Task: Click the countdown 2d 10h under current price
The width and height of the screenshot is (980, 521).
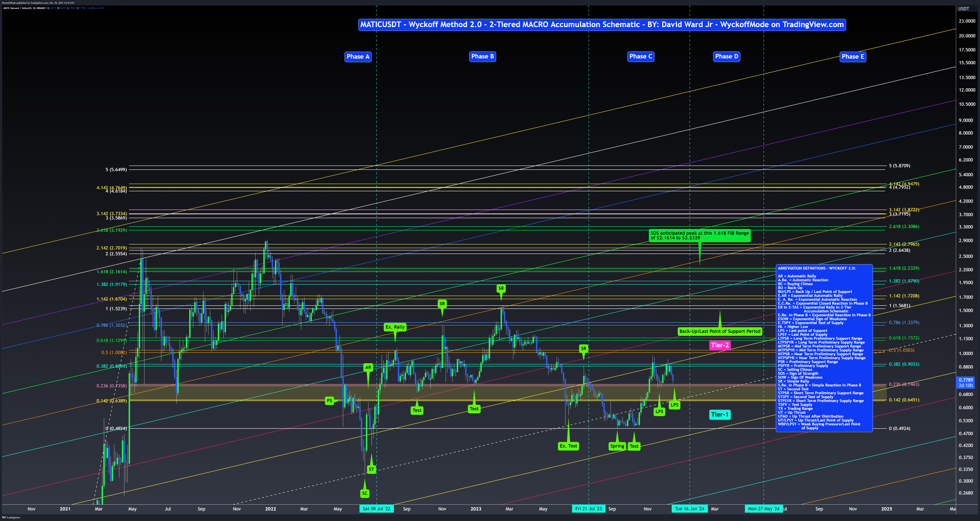Action: point(966,385)
